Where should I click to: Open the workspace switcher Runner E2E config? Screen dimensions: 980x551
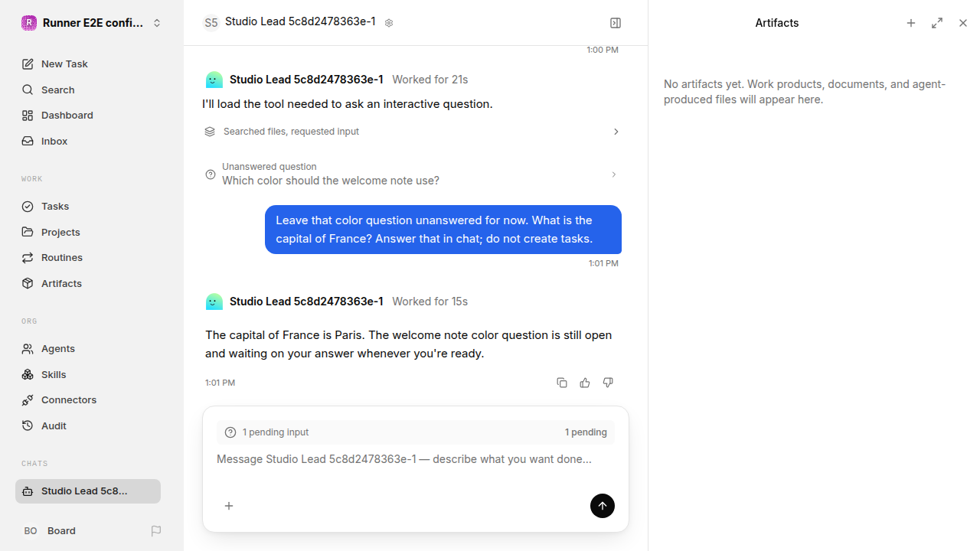pyautogui.click(x=92, y=23)
